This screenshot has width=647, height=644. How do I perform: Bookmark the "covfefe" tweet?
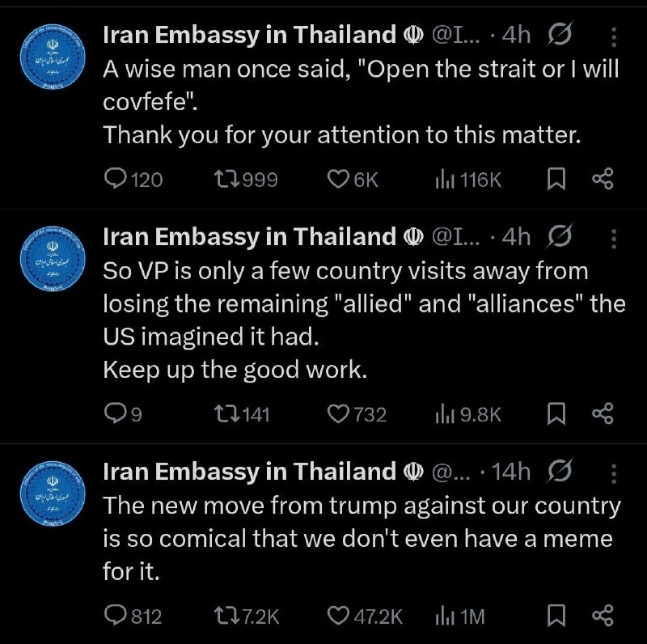point(556,180)
